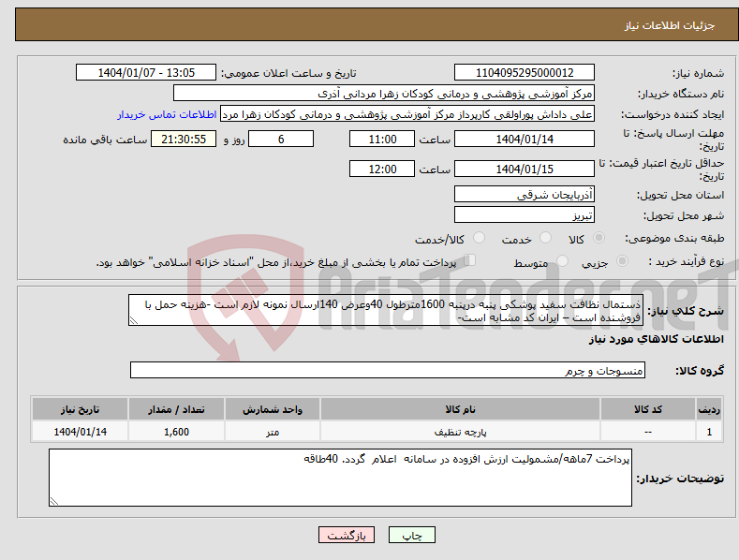Select the کالا/خدمت radio button
The width and height of the screenshot is (739, 560).
click(479, 238)
